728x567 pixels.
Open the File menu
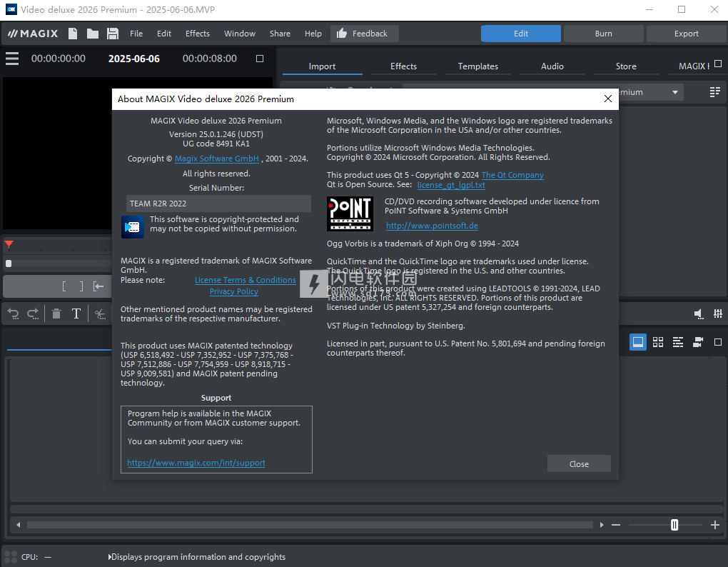tap(136, 34)
